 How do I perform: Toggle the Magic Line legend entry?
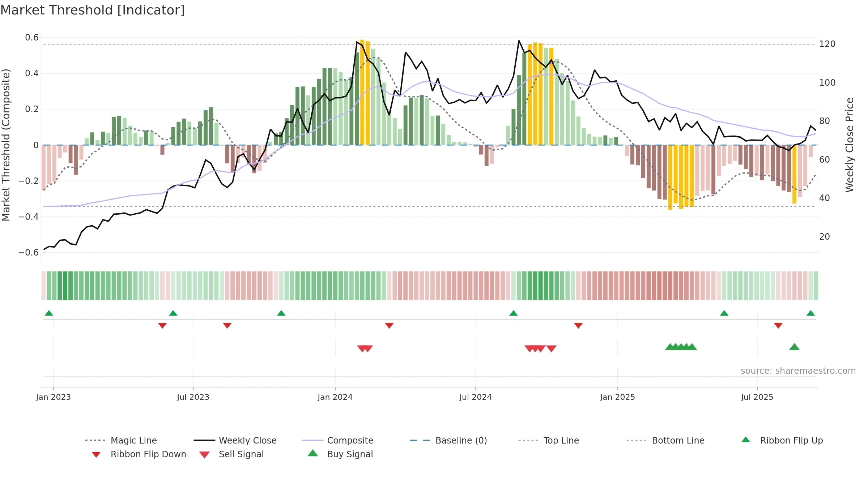(121, 440)
